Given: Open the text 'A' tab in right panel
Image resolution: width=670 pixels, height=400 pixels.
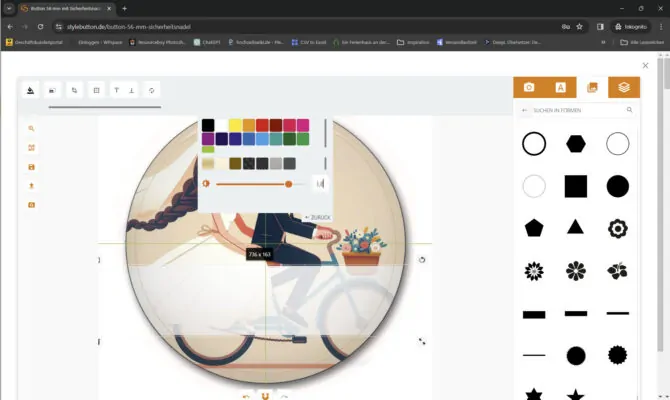Looking at the screenshot, I should pos(560,87).
